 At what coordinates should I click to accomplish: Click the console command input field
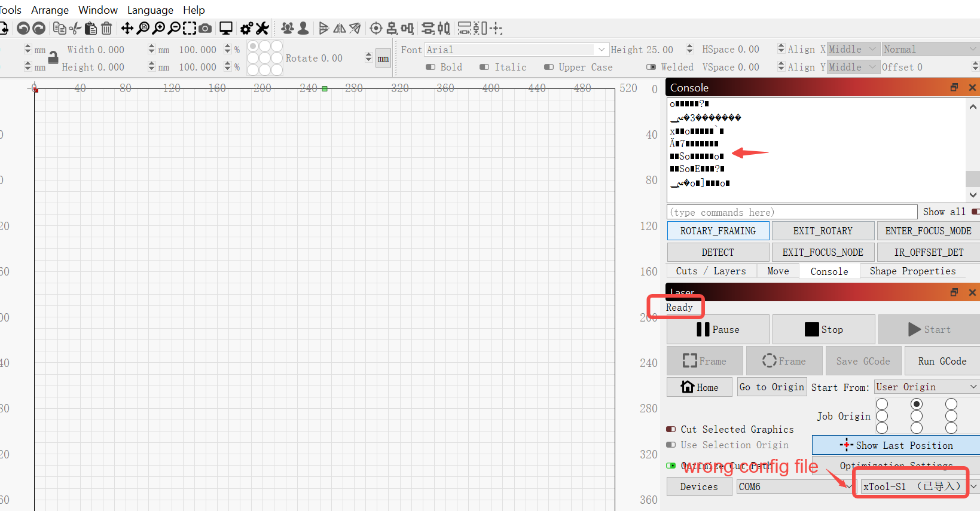(792, 212)
